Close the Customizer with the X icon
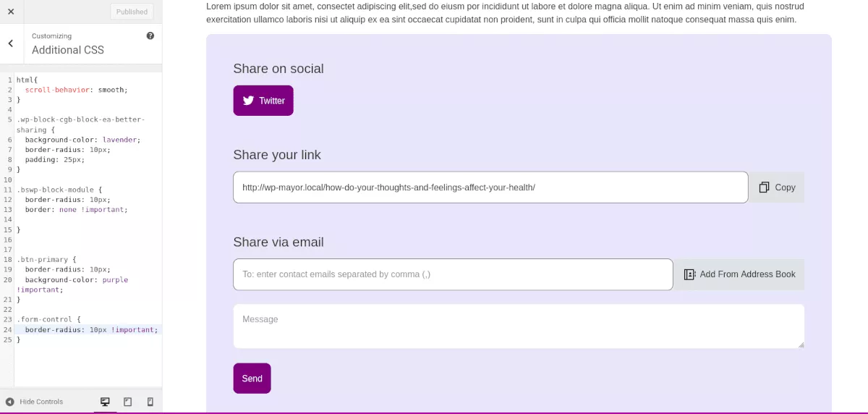Image resolution: width=868 pixels, height=414 pixels. (11, 12)
